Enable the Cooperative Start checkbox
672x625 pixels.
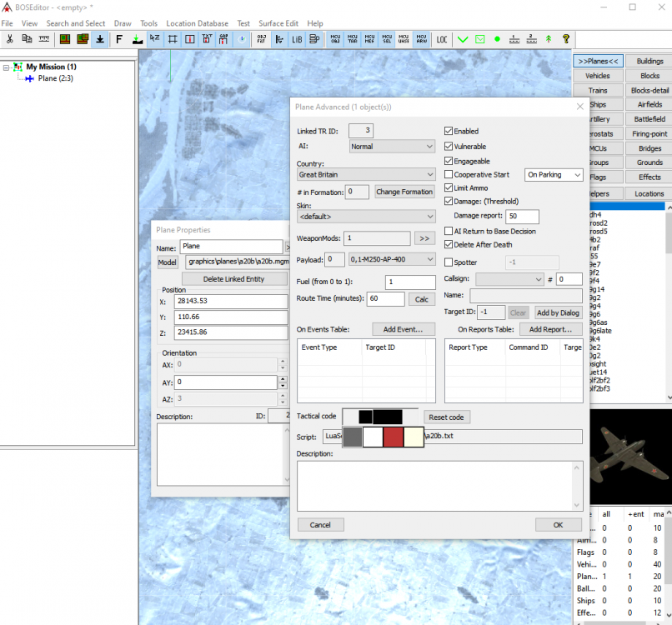pyautogui.click(x=449, y=175)
